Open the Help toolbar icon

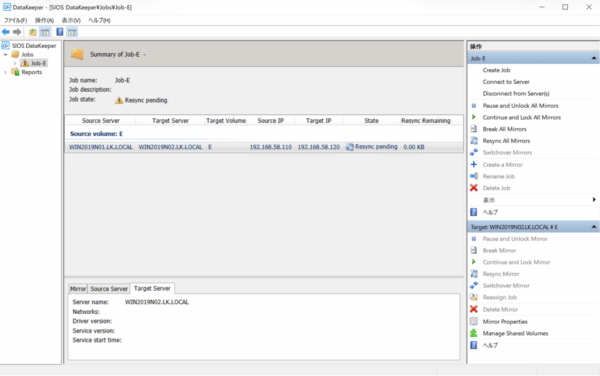pos(60,32)
